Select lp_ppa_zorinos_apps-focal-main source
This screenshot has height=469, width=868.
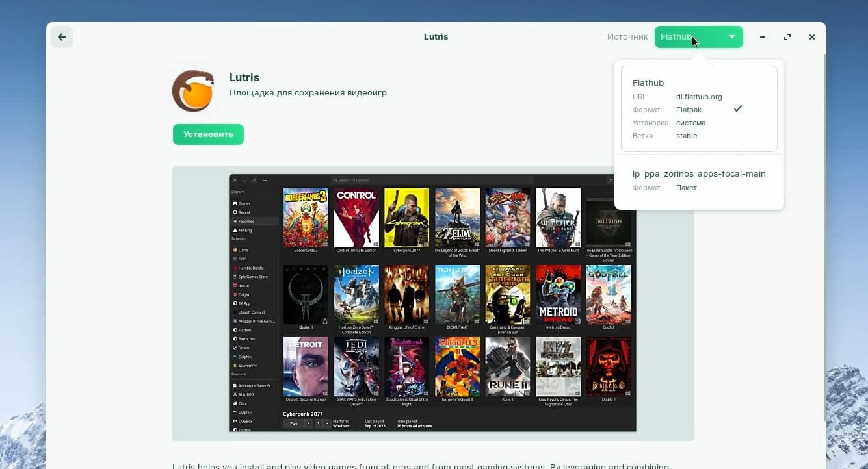tap(699, 180)
